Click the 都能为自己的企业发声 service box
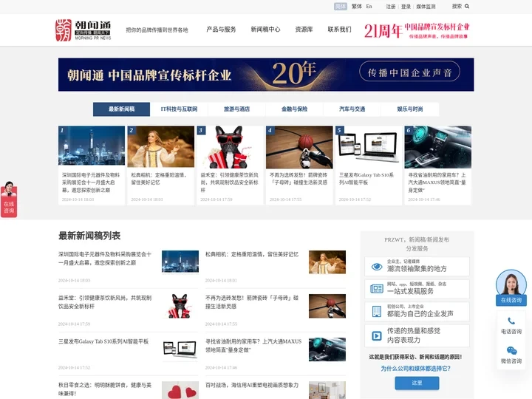 417,312
